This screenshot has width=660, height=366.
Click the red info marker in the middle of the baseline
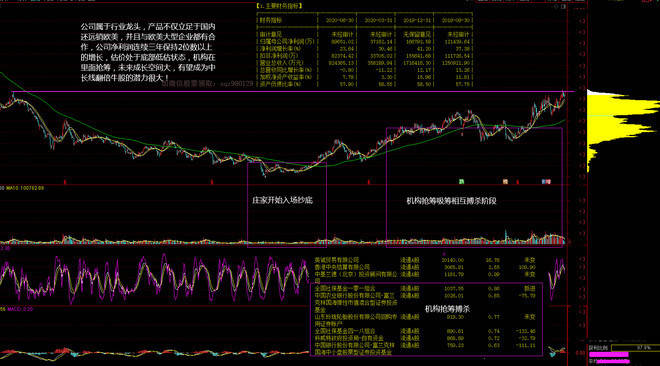pyautogui.click(x=212, y=182)
